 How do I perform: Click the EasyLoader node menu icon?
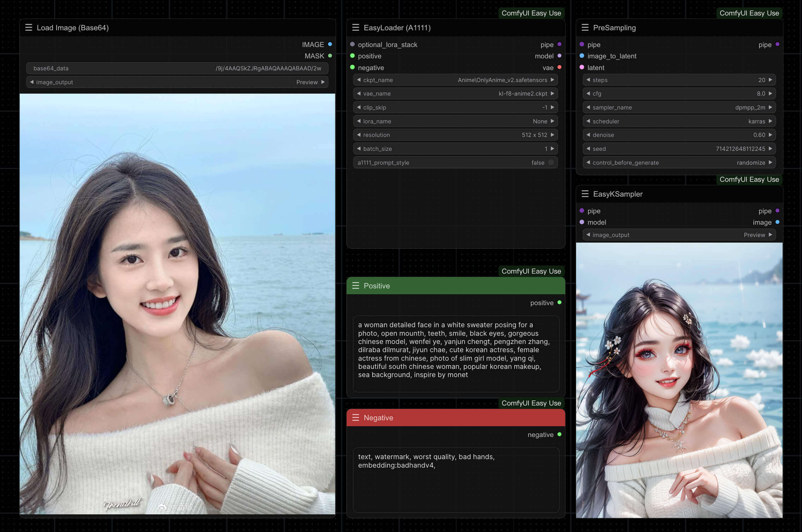[354, 27]
